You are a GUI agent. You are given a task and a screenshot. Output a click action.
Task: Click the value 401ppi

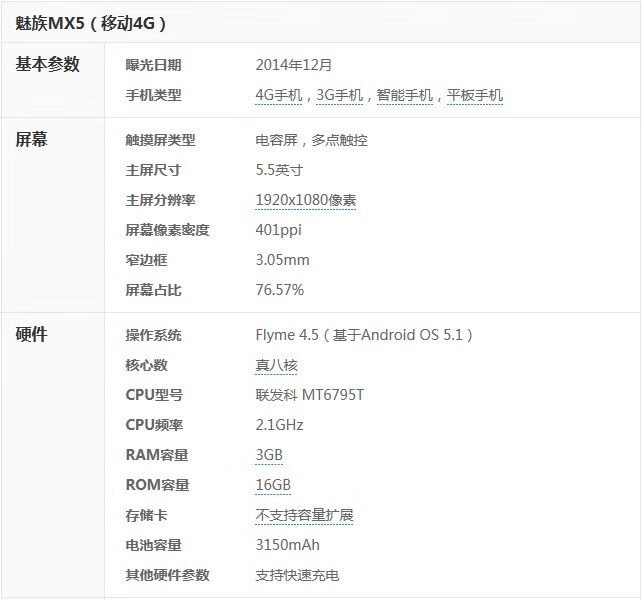(x=278, y=230)
